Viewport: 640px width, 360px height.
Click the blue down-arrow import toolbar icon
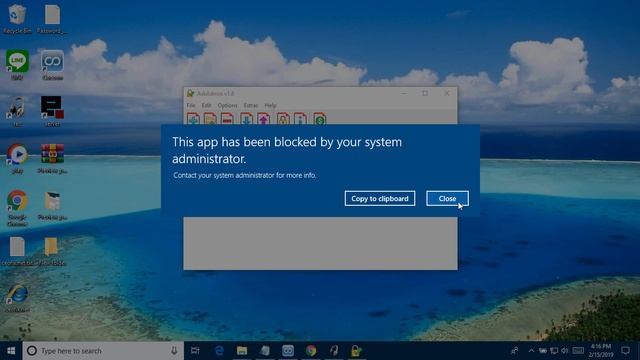pos(246,119)
